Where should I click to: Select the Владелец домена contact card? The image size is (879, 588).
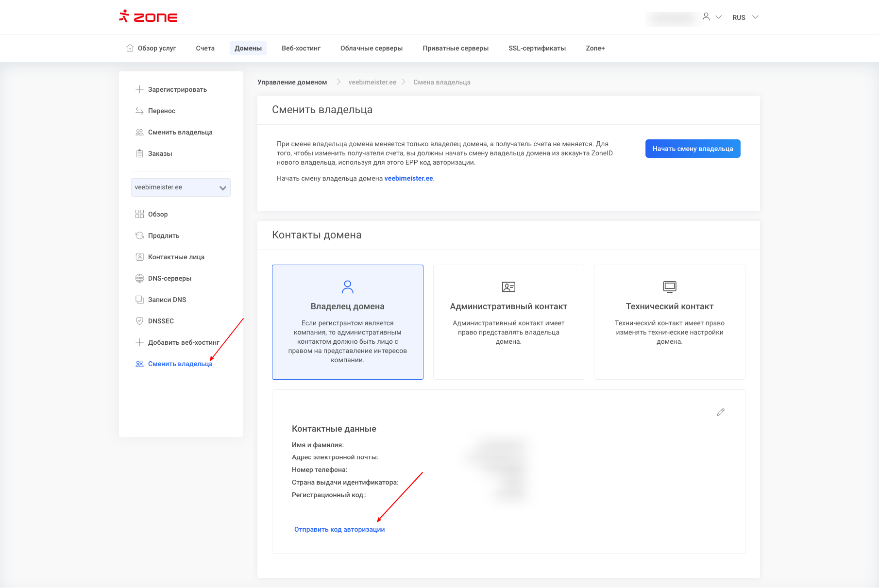point(348,322)
